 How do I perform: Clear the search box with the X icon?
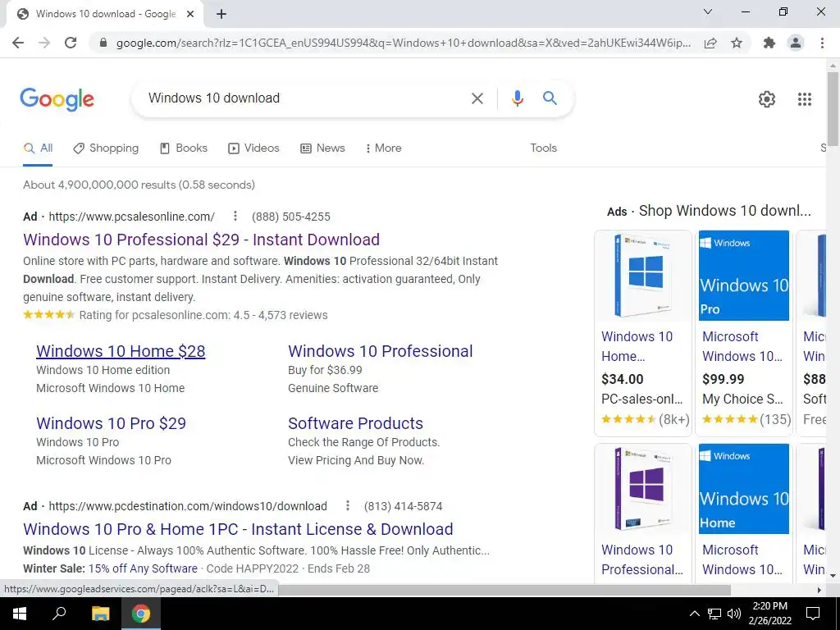pyautogui.click(x=477, y=98)
